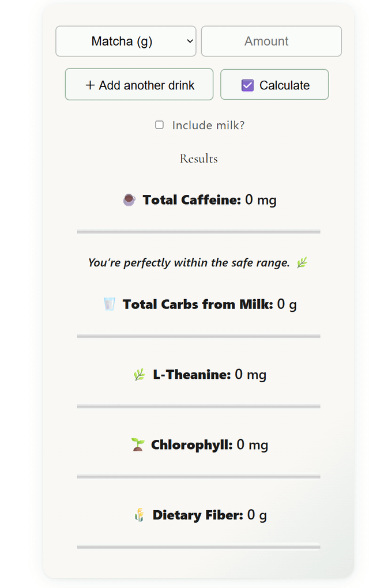Viewport: 369px width, 588px height.
Task: Click the plus icon on Add another drink
Action: click(90, 85)
